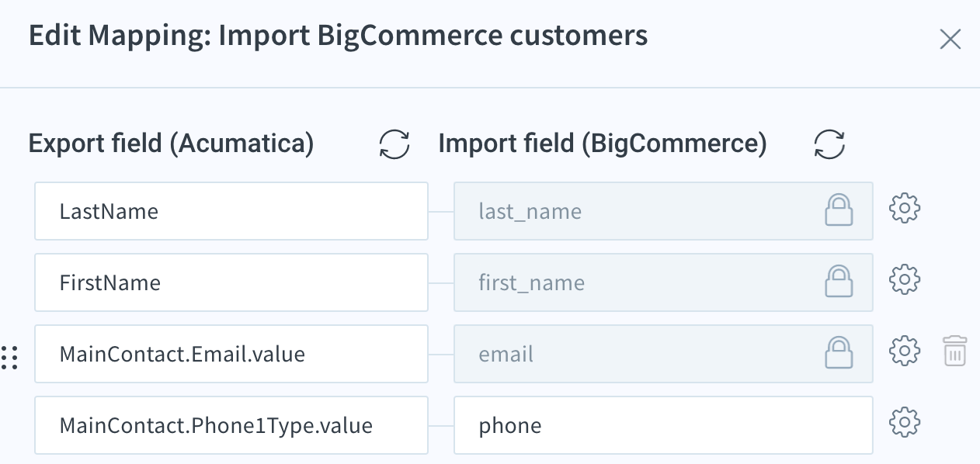The image size is (980, 464).
Task: Open settings gear for first_name mapping
Action: pyautogui.click(x=905, y=279)
